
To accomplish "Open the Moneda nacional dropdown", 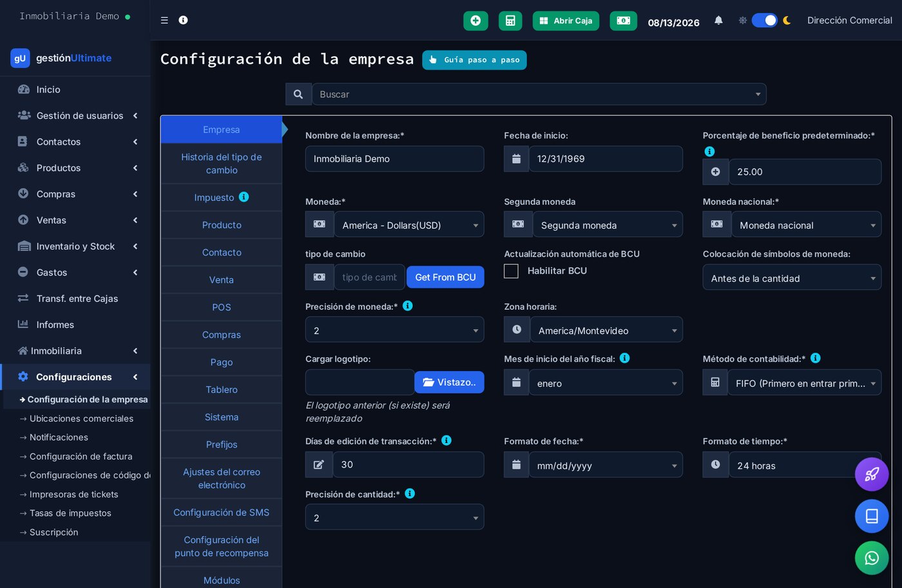I will point(806,225).
